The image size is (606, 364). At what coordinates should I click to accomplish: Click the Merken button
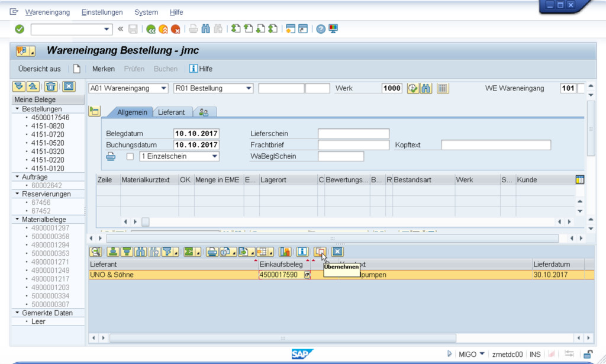click(104, 69)
